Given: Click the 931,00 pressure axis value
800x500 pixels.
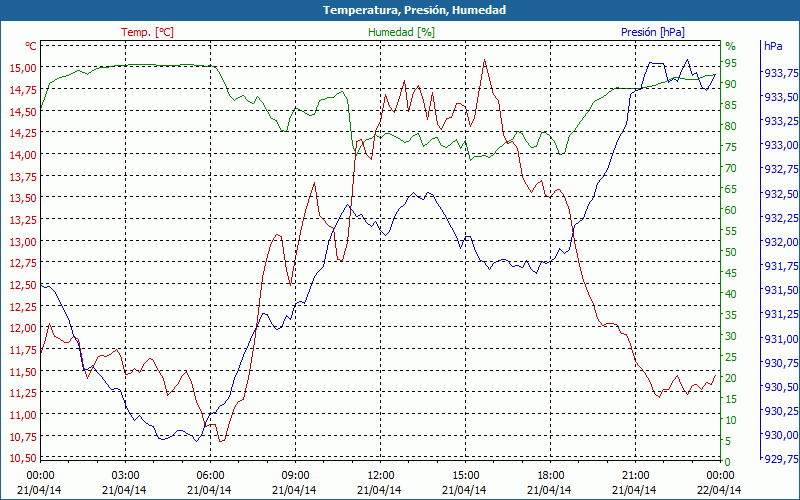Looking at the screenshot, I should pyautogui.click(x=781, y=339).
